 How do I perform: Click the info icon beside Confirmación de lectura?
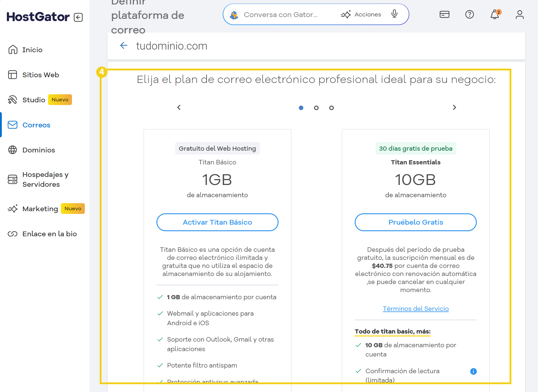[x=473, y=371]
